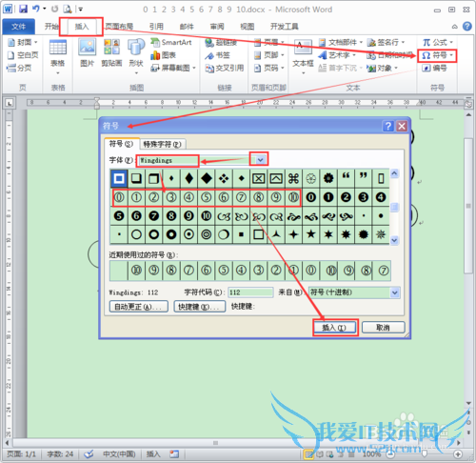Open the 来自 符号(十进制) dropdown

pyautogui.click(x=394, y=292)
